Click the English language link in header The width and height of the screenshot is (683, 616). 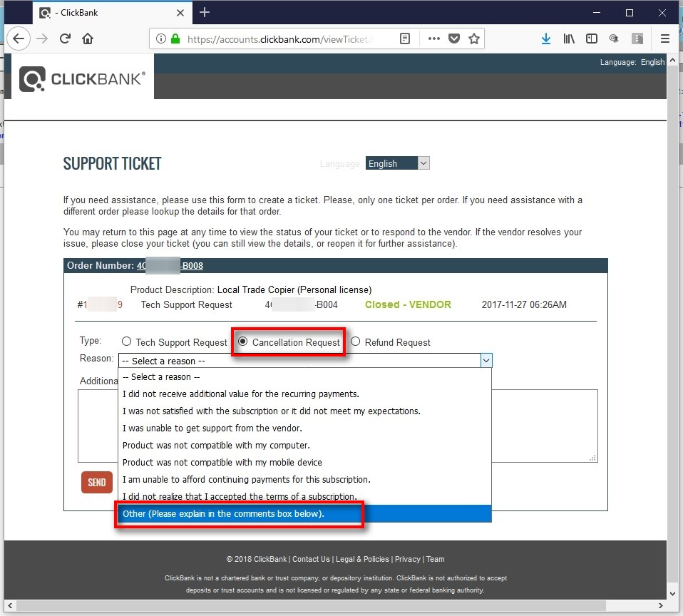pyautogui.click(x=652, y=62)
